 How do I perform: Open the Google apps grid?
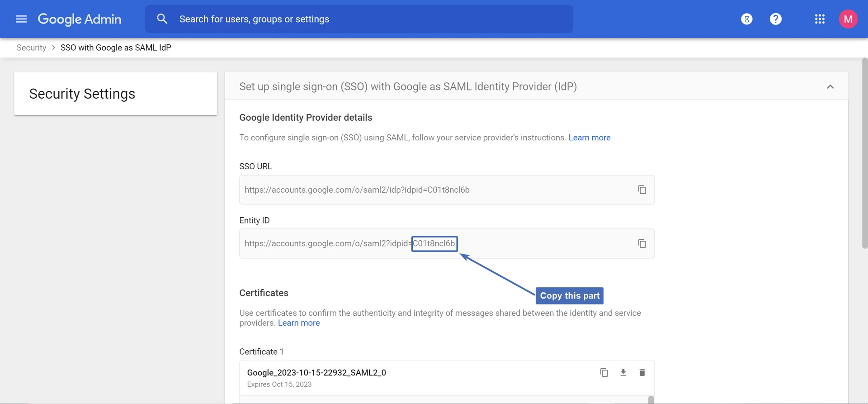[x=819, y=19]
